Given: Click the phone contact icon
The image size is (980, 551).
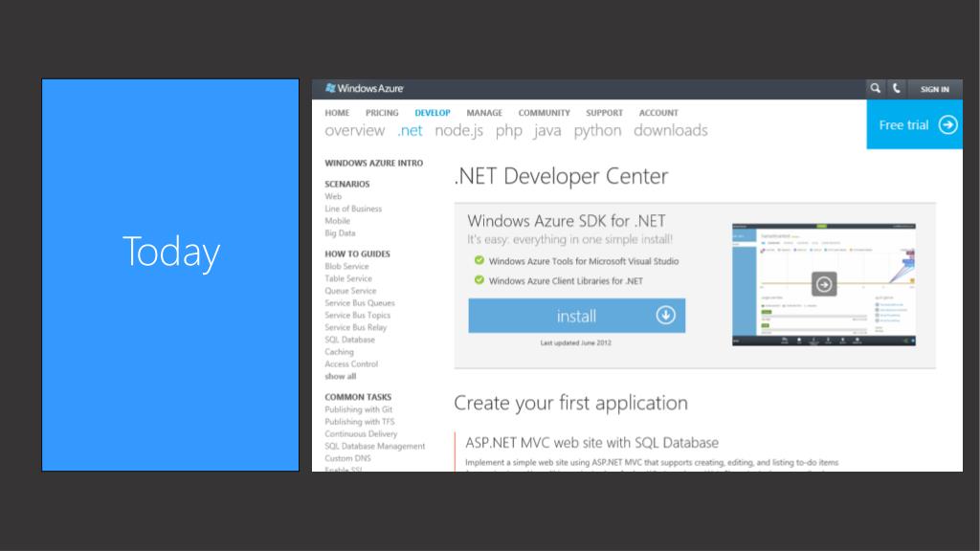Looking at the screenshot, I should (x=896, y=89).
